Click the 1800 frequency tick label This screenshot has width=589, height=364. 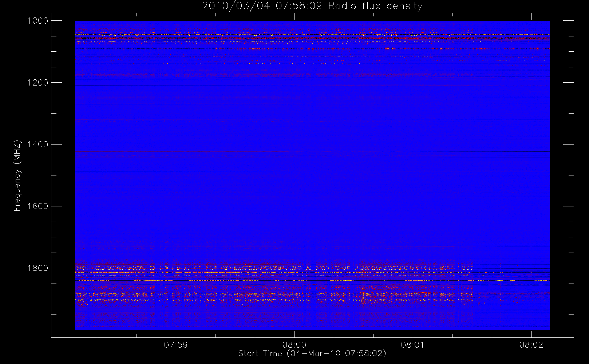point(38,268)
